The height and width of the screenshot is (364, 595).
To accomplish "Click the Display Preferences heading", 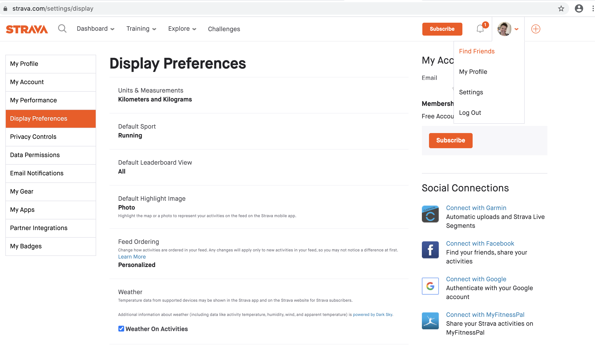I will 178,63.
